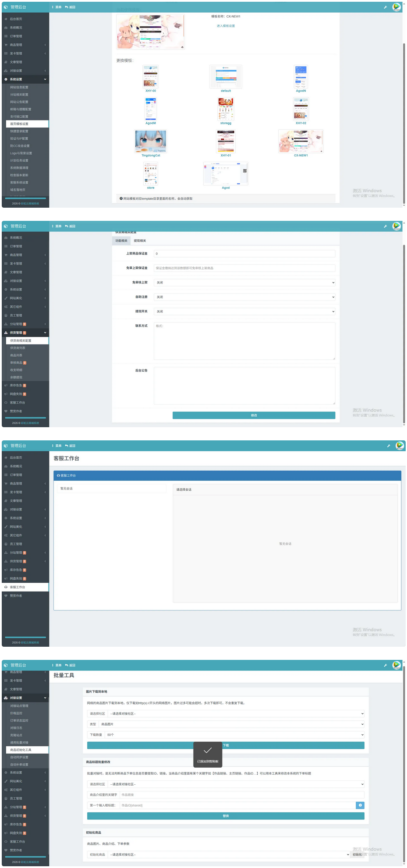Click the blue info icon beside 第一个输入框标题
Viewport: 407px width, 868px height.
(360, 805)
